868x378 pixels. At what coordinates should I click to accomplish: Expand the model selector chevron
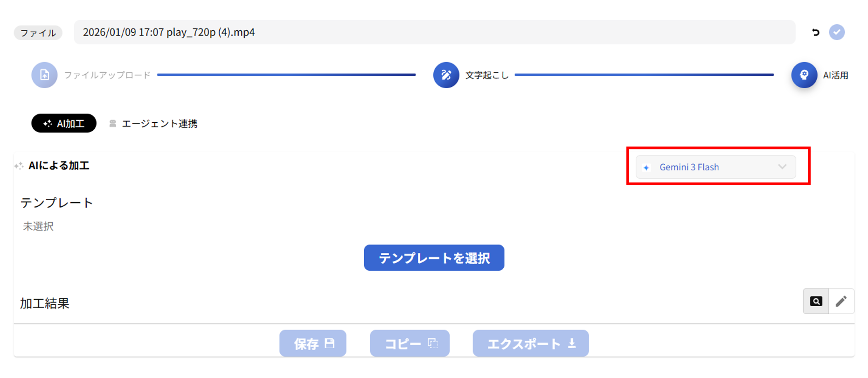(782, 167)
